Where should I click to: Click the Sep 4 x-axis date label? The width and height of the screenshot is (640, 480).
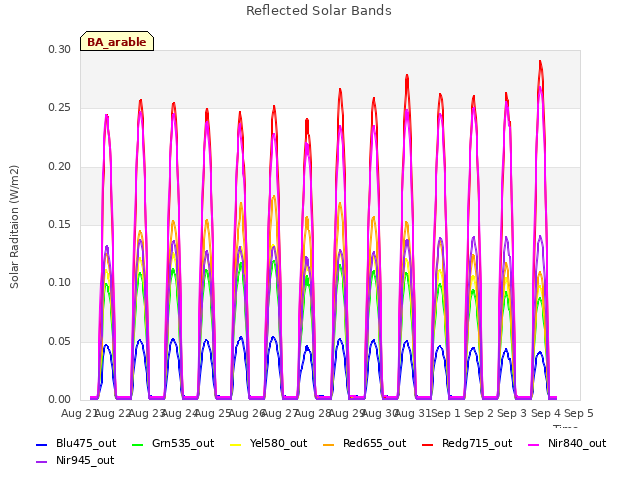[546, 413]
